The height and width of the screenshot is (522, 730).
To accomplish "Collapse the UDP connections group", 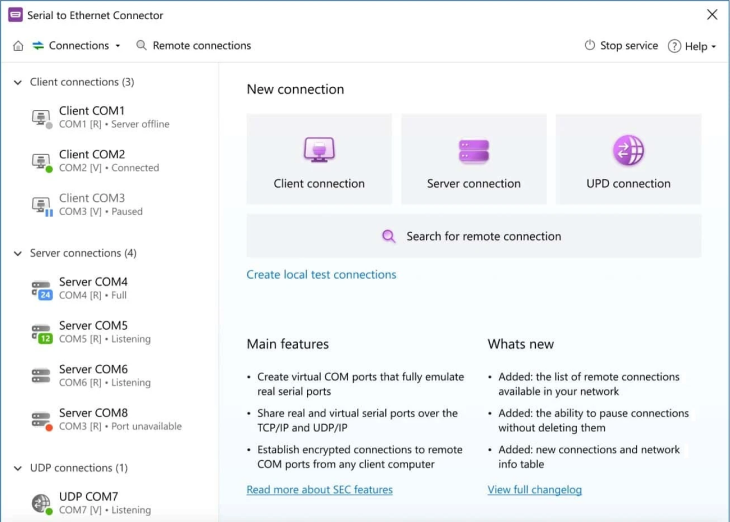I will (18, 468).
